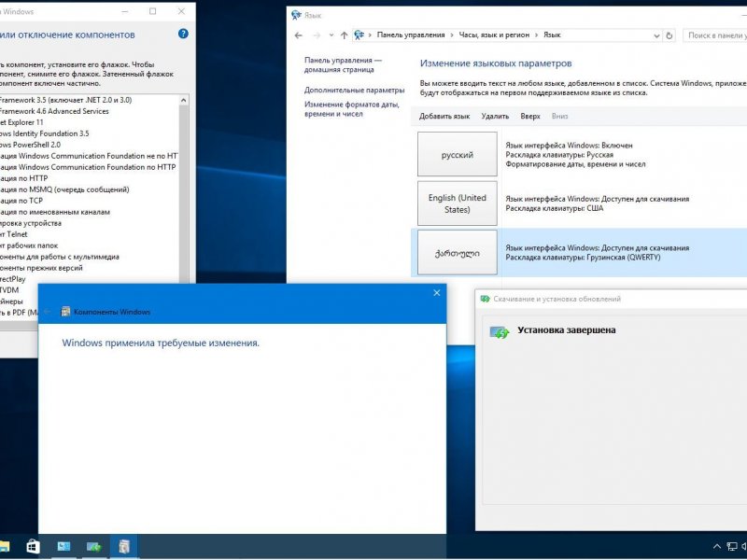
Task: Click the Установка завершена status icon
Action: [500, 332]
